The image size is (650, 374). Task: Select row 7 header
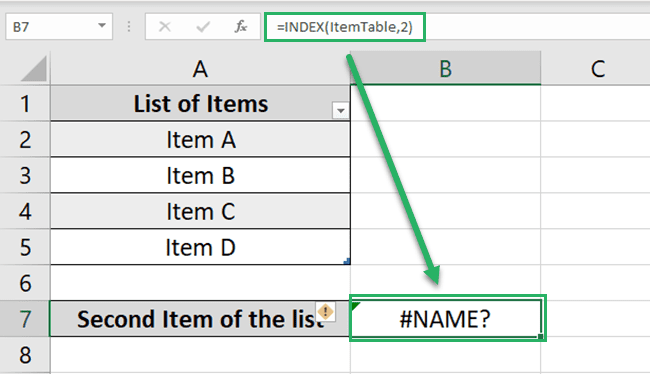pos(25,318)
